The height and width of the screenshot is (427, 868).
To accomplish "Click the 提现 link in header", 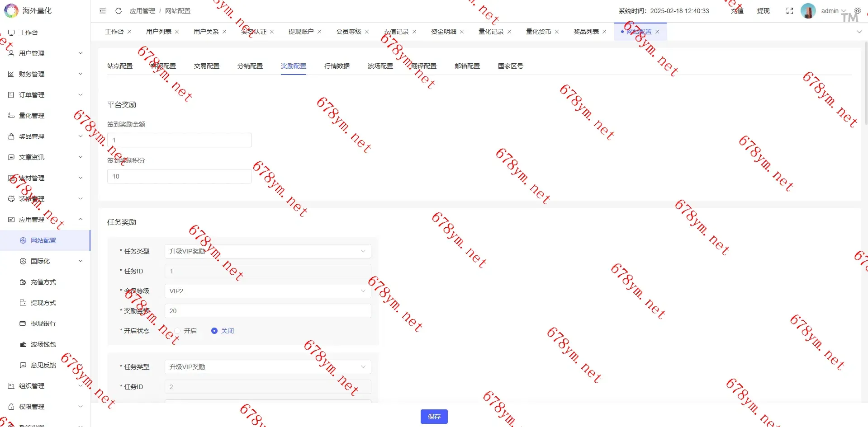I will tap(763, 11).
